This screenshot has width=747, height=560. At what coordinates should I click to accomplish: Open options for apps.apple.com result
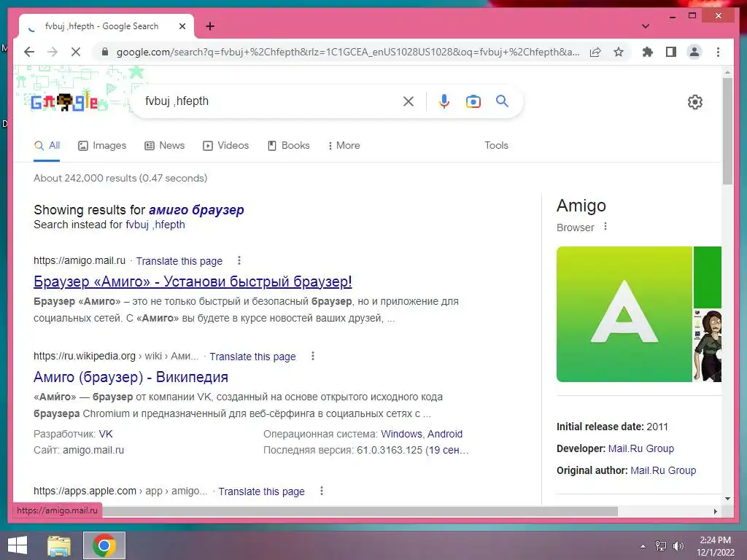point(322,491)
